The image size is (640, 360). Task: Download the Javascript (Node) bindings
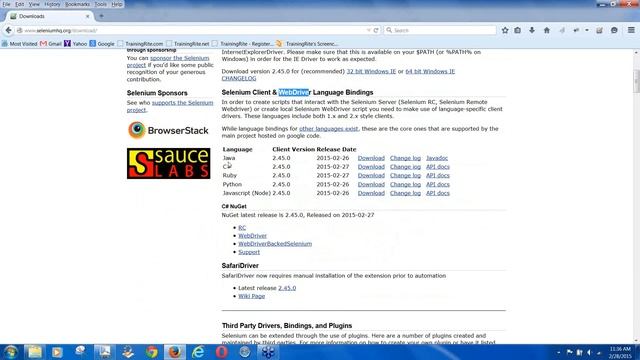pyautogui.click(x=371, y=193)
